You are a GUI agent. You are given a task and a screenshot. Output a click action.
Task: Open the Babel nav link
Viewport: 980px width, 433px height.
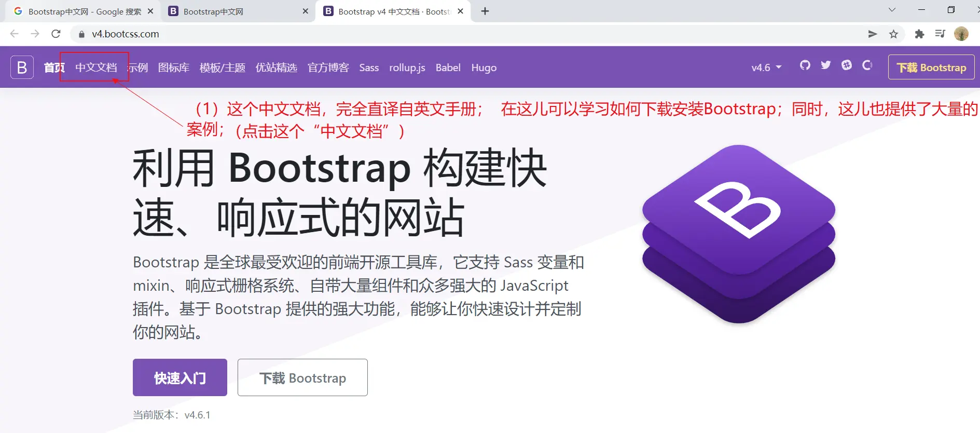click(448, 67)
